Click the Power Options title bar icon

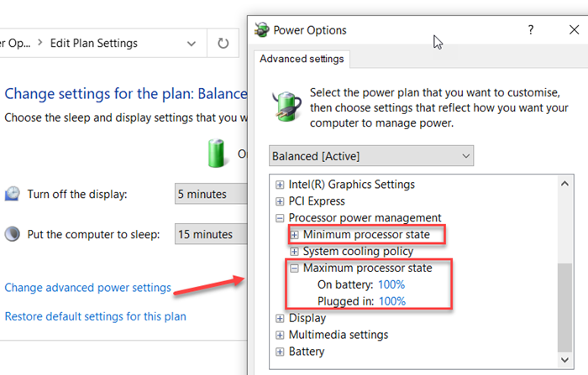click(261, 30)
